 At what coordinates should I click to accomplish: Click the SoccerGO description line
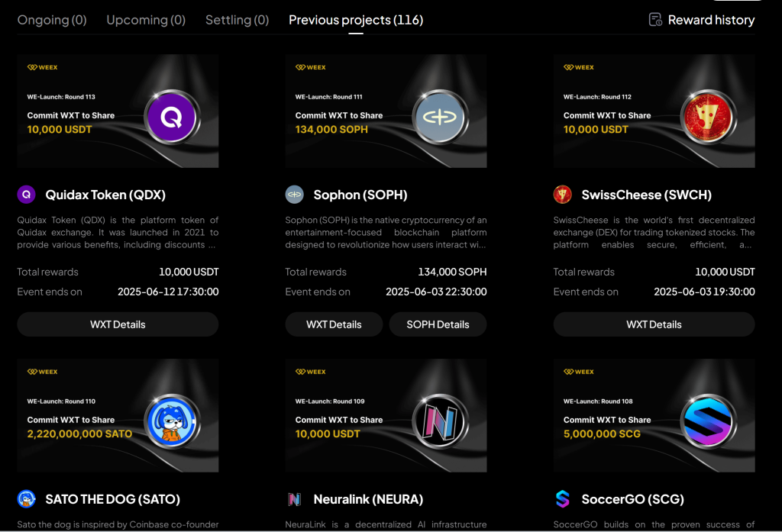click(x=654, y=524)
